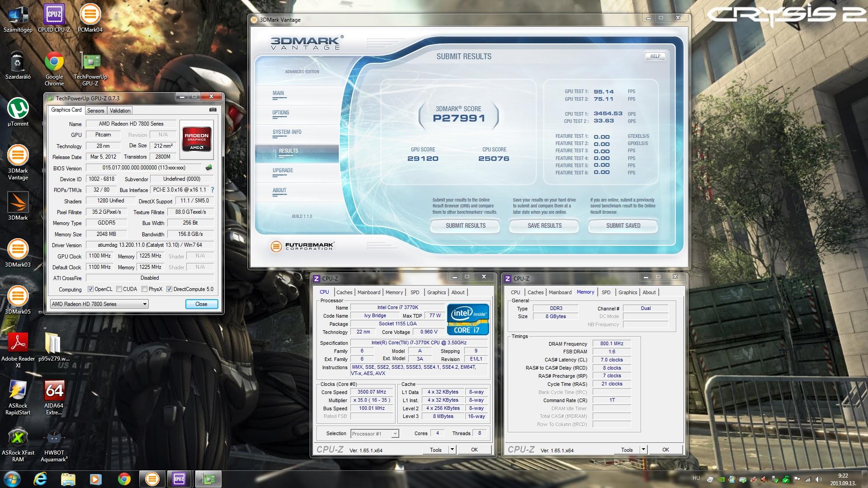
Task: Click the GPU-Z screenshot camera icon
Action: pos(213,110)
